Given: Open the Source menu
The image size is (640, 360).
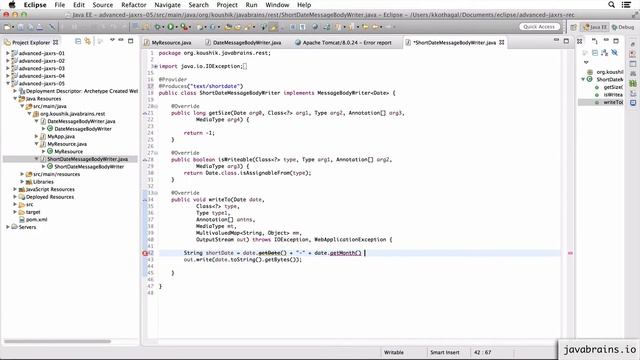Looking at the screenshot, I should tap(102, 5).
